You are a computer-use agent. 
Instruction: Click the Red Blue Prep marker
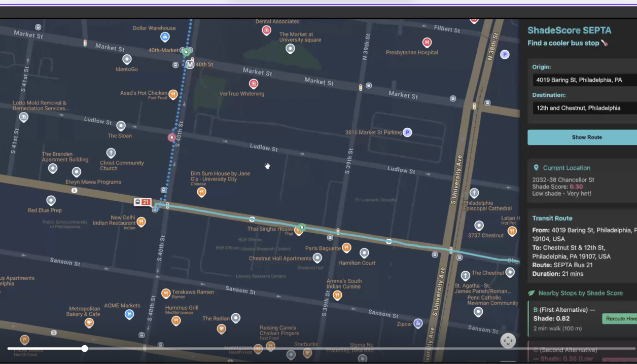point(51,201)
